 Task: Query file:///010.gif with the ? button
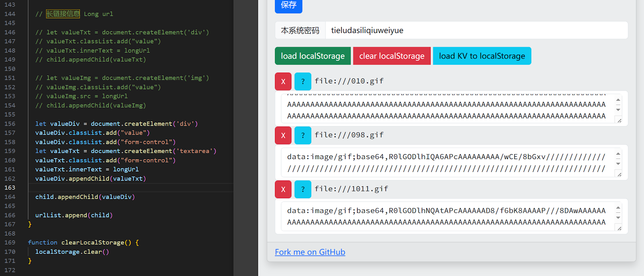click(x=303, y=81)
